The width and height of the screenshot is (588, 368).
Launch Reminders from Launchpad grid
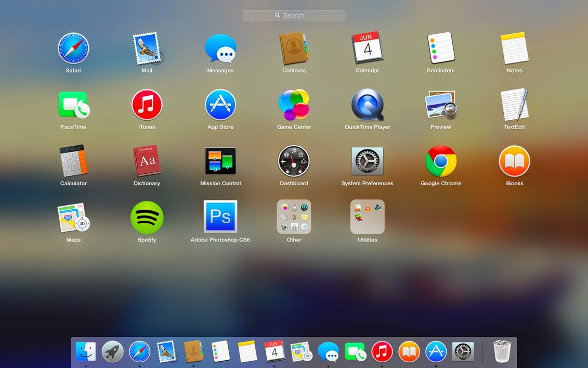click(x=441, y=48)
